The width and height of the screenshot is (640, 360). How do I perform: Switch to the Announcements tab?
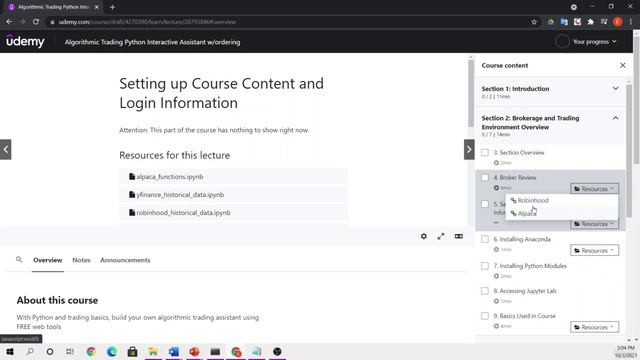coord(125,260)
